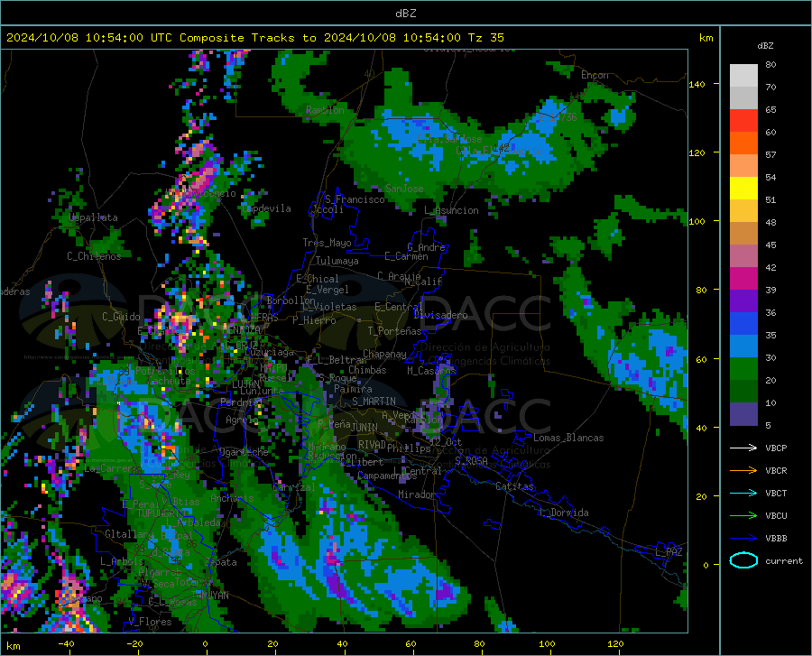This screenshot has height=656, width=812.
Task: Click the 'Zapata' place label
Action: 221,562
